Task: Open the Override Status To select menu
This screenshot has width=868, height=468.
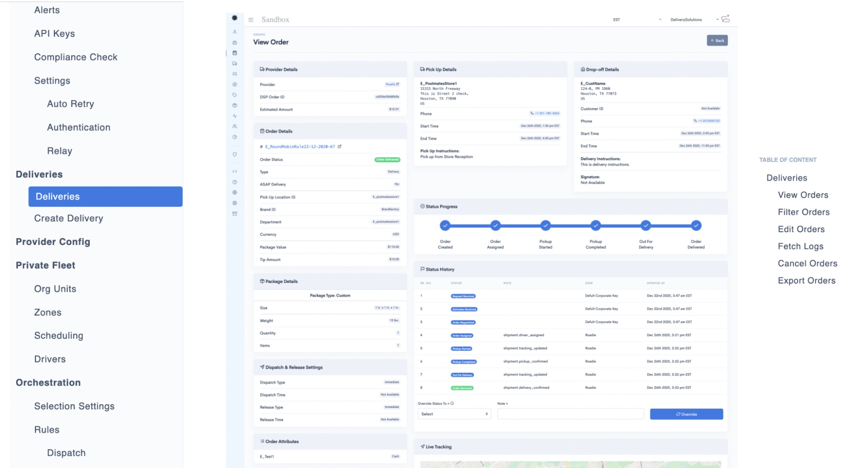Action: pos(454,414)
